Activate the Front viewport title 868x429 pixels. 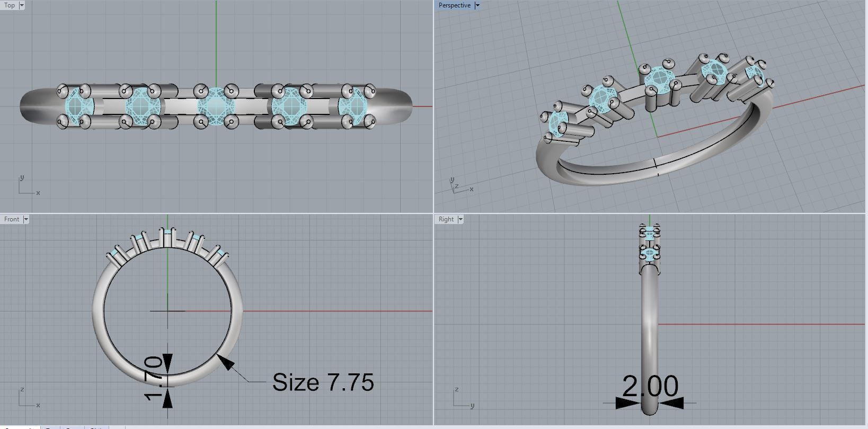pos(12,219)
